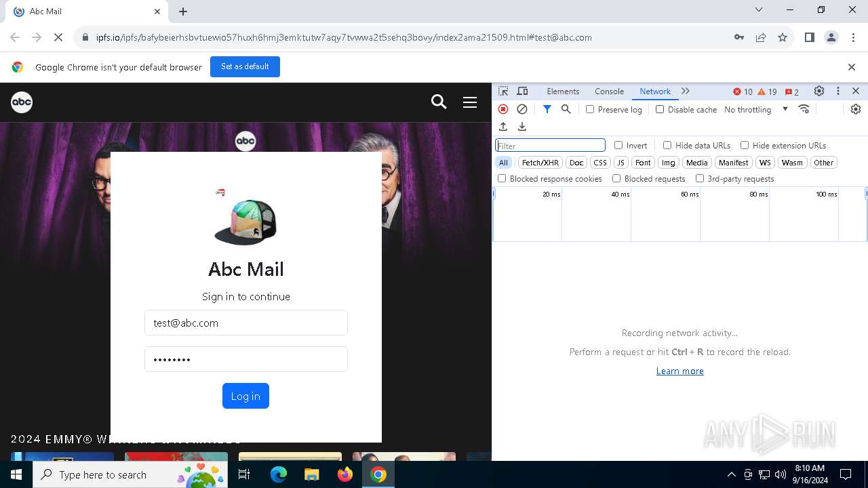868x488 pixels.
Task: Open the Learn more link
Action: 679,371
